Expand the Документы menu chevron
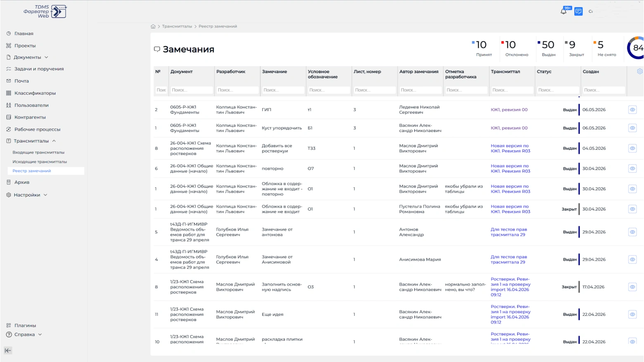Screen dimensions: 644x362 click(x=46, y=57)
